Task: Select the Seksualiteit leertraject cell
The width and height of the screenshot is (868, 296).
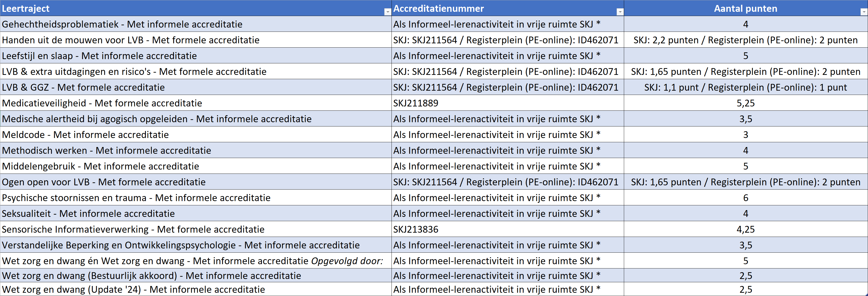Action: coord(196,214)
